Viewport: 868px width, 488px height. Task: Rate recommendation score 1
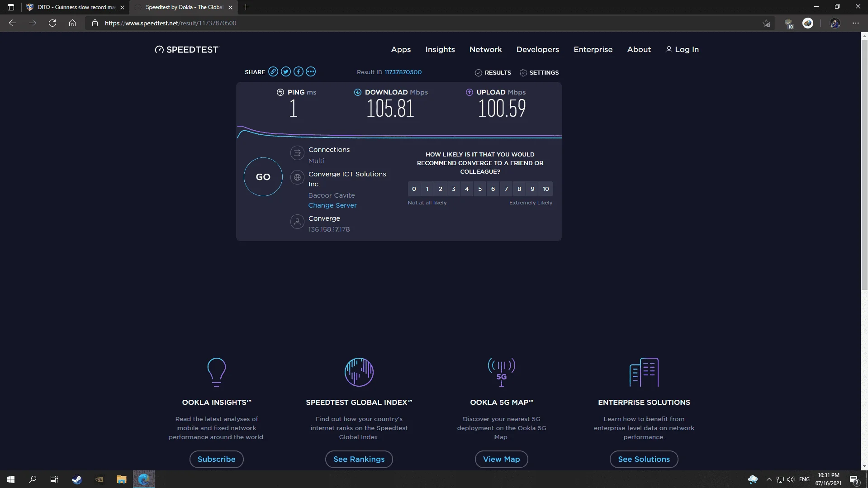click(427, 189)
